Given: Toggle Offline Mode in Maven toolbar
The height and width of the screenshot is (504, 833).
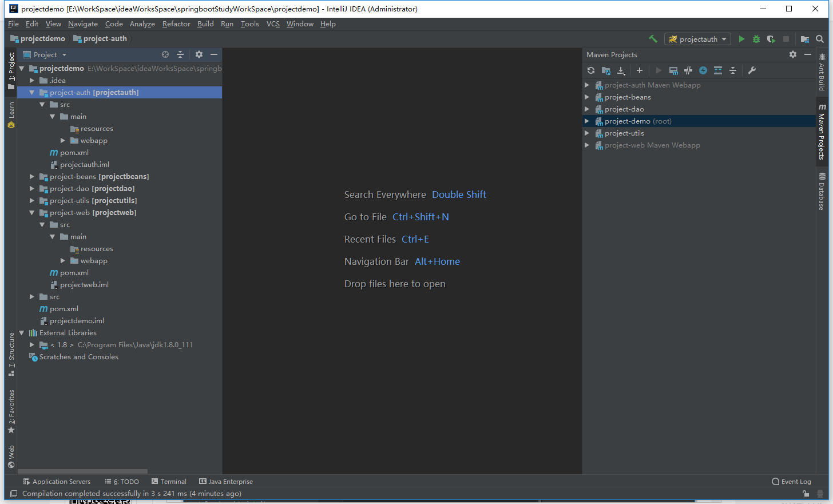Looking at the screenshot, I should click(688, 70).
